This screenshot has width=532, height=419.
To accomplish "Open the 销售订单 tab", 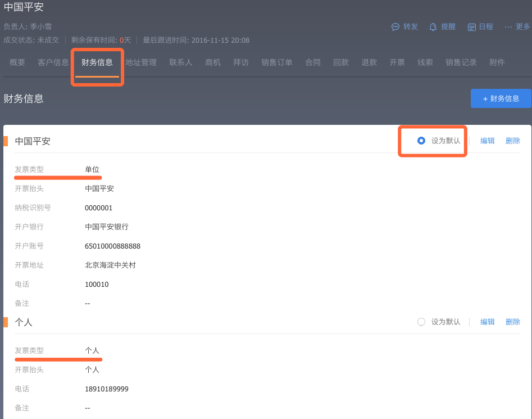I will click(277, 62).
